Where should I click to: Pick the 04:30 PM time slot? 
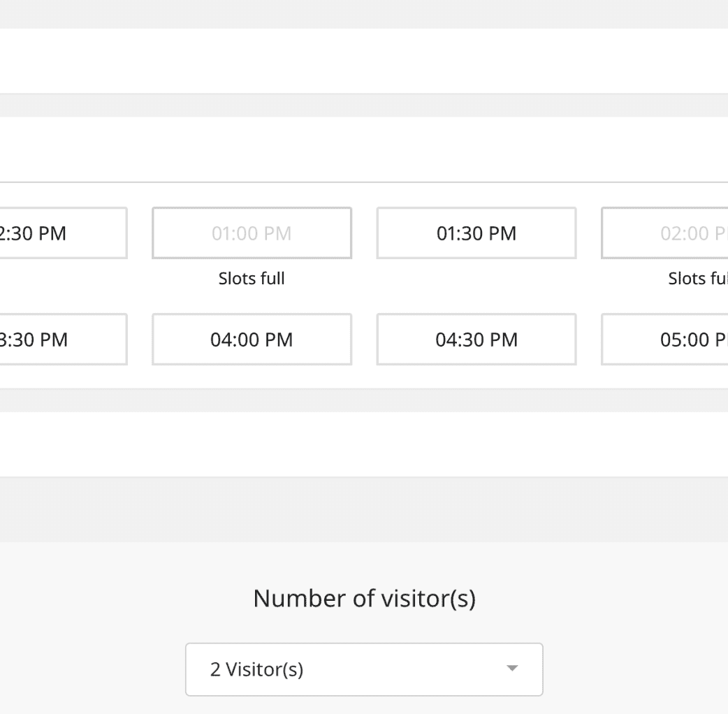tap(476, 340)
